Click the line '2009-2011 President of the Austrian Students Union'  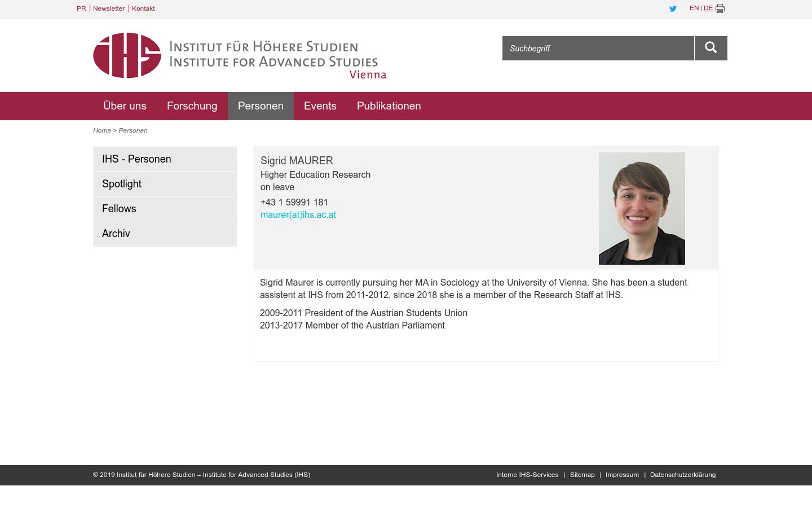coord(364,313)
